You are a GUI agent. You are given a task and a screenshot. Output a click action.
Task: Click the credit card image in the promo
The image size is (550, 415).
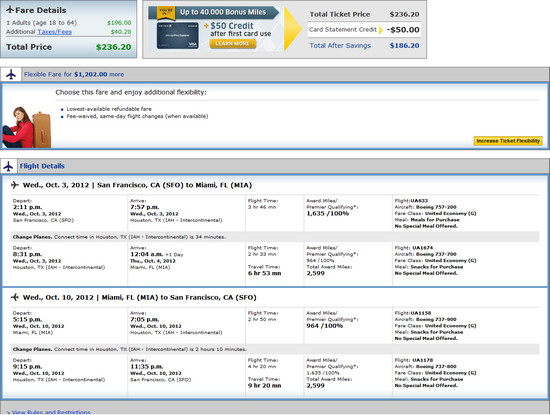tap(177, 36)
